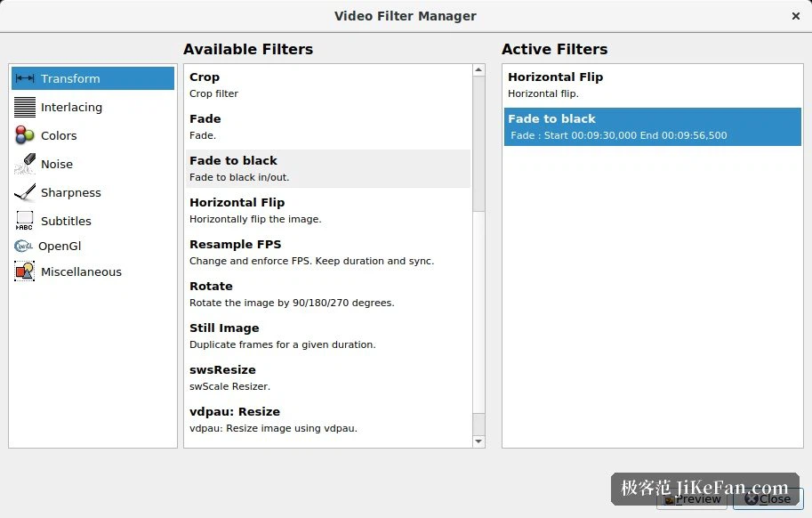Click the scroll down arrow in Available Filters
812x518 pixels.
coord(478,441)
